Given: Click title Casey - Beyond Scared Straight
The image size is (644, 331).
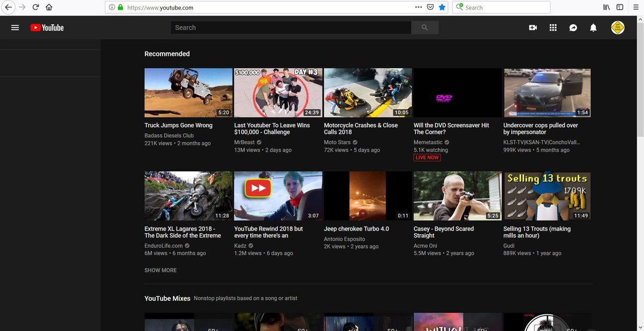Looking at the screenshot, I should point(444,232).
